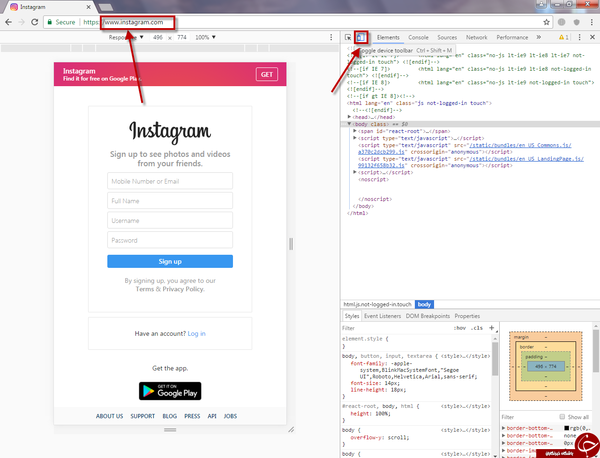Expand the span react-root node
The width and height of the screenshot is (600, 458).
pos(355,131)
